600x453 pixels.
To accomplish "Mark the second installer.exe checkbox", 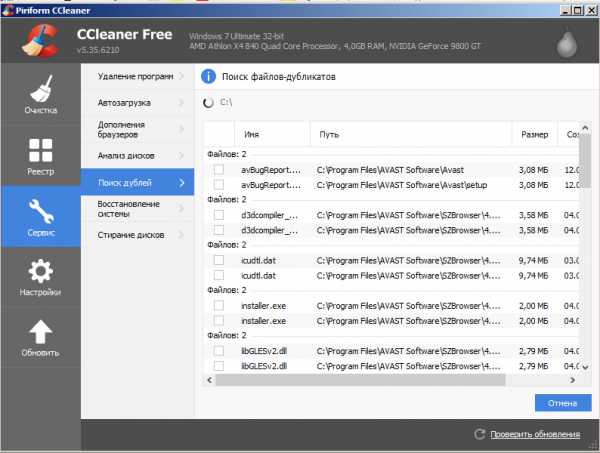I will pyautogui.click(x=219, y=321).
